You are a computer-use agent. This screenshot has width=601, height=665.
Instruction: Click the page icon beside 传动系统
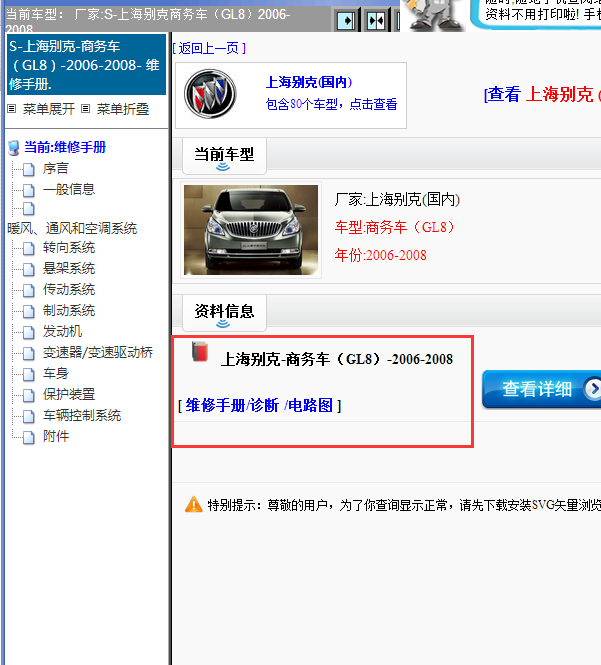point(28,290)
